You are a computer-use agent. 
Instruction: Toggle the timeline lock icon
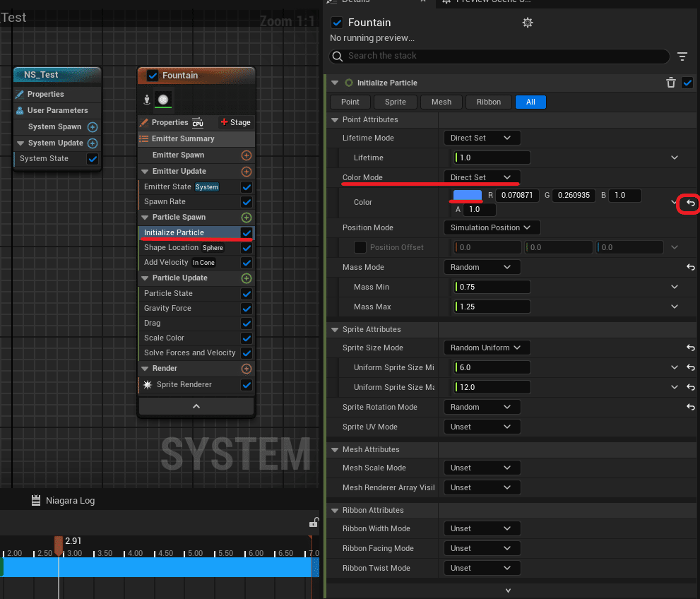coord(314,522)
